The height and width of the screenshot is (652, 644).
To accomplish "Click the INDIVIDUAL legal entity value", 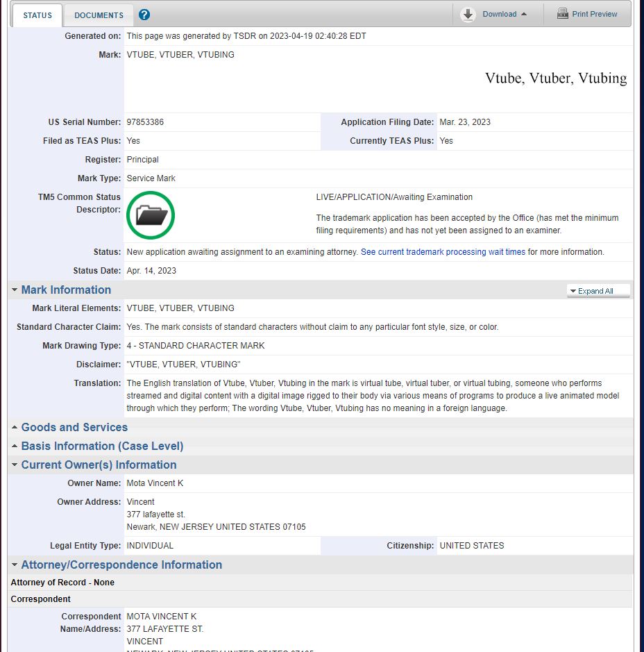I will point(150,546).
